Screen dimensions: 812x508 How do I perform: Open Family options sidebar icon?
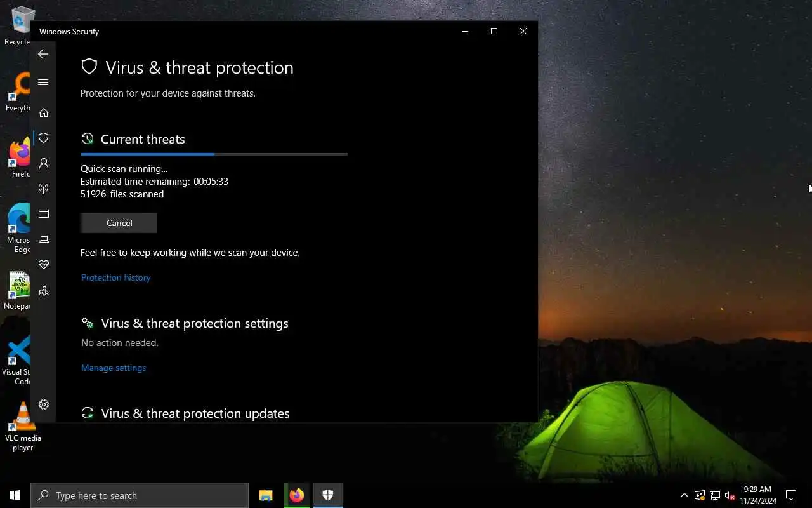44,291
